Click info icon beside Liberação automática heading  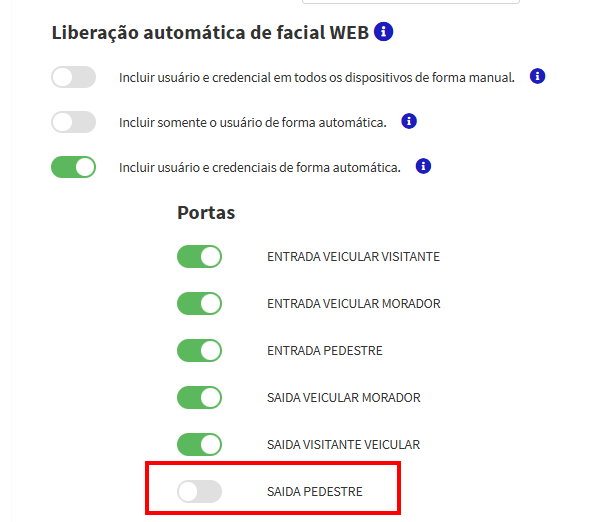pos(383,32)
